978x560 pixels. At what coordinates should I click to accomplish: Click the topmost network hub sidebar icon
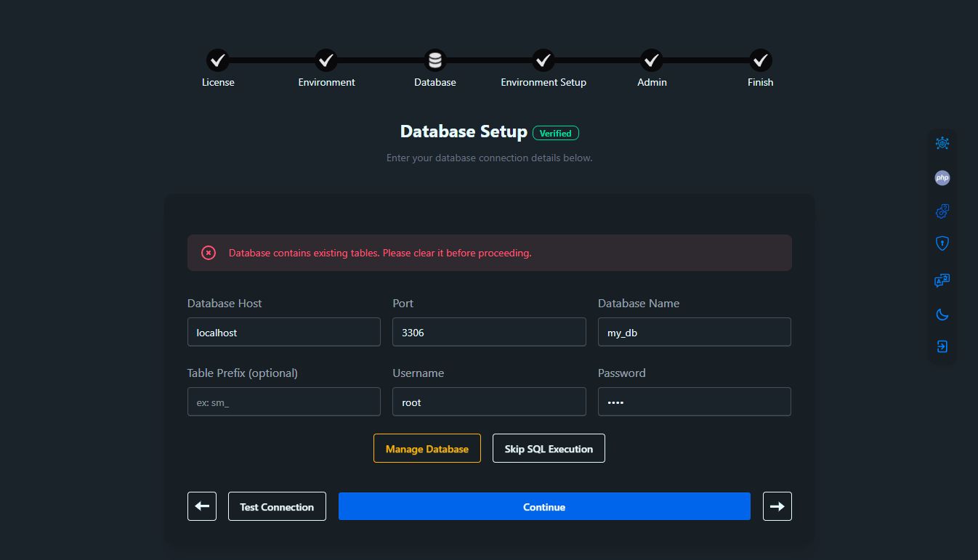tap(942, 143)
